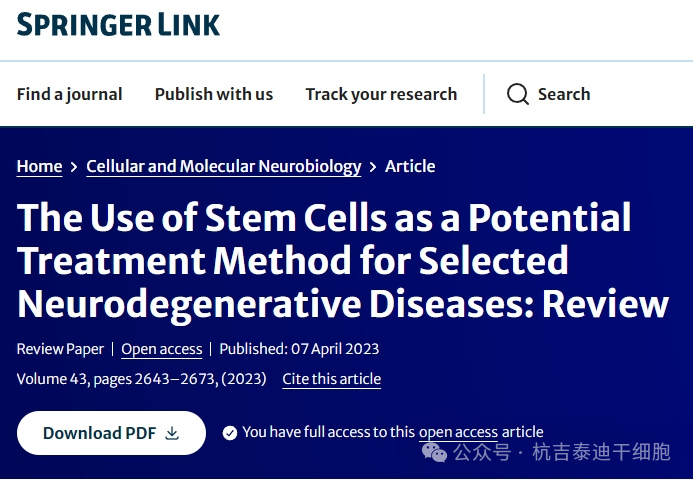Click the Springer Link logo
The image size is (693, 480).
pos(118,24)
